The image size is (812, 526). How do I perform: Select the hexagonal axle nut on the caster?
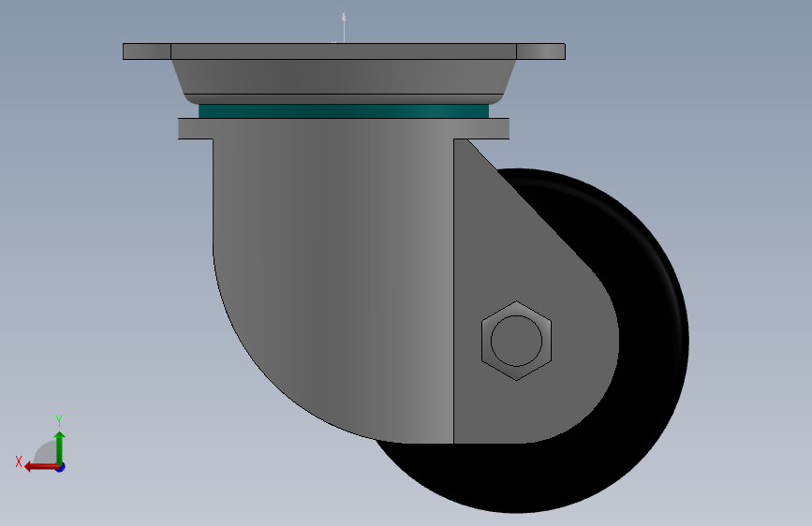pos(516,341)
